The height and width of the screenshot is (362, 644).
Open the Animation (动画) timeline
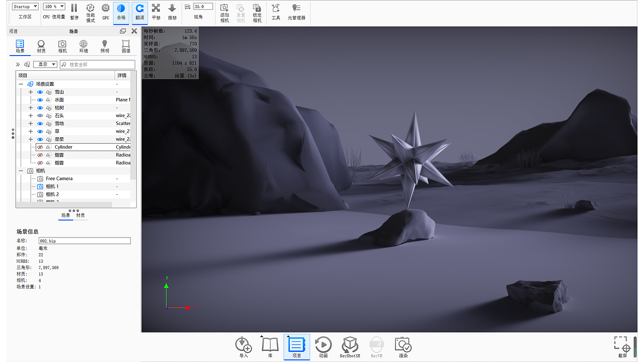[323, 347]
